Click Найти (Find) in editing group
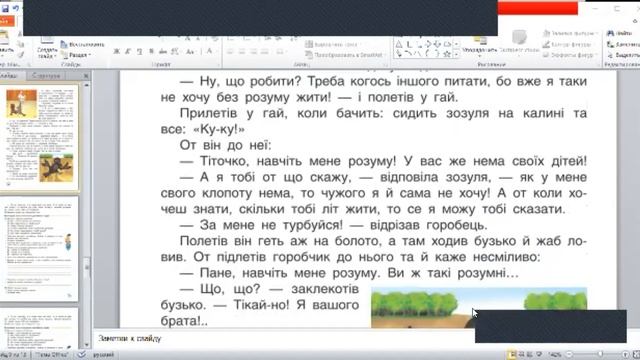Image resolution: width=640 pixels, height=360 pixels. point(620,33)
